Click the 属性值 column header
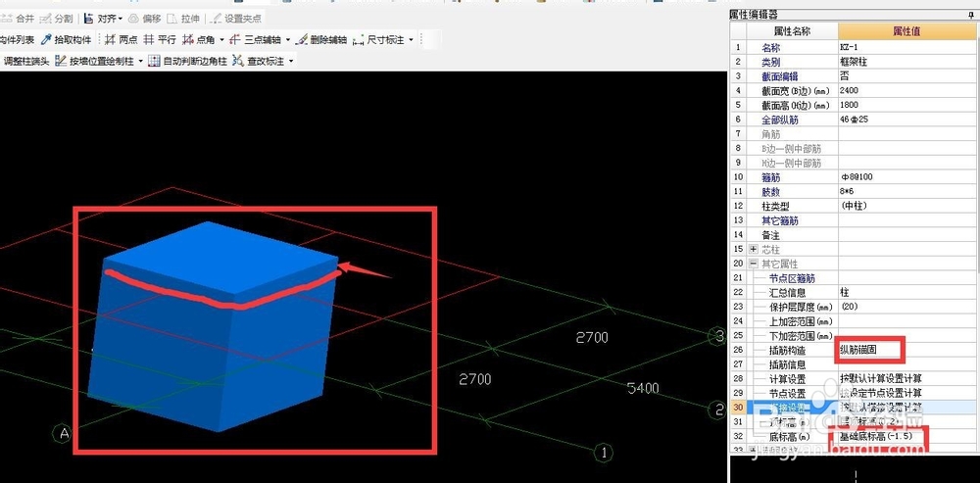 906,30
